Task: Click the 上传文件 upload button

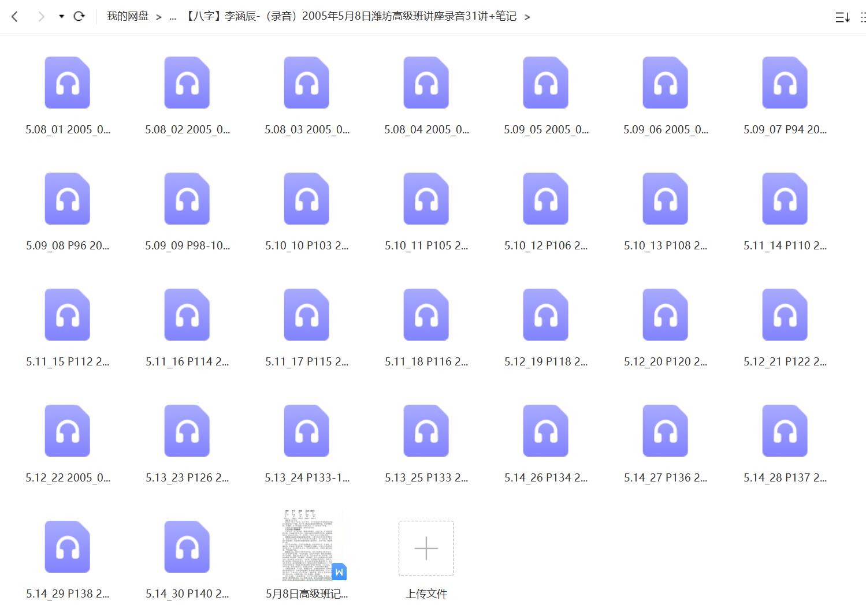Action: (x=426, y=548)
